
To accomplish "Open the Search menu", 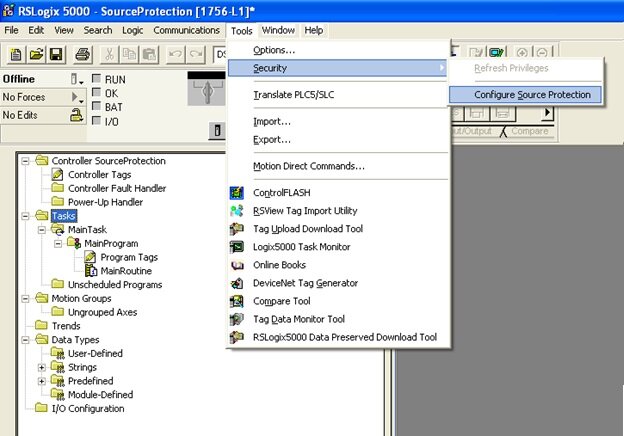I will click(x=98, y=30).
